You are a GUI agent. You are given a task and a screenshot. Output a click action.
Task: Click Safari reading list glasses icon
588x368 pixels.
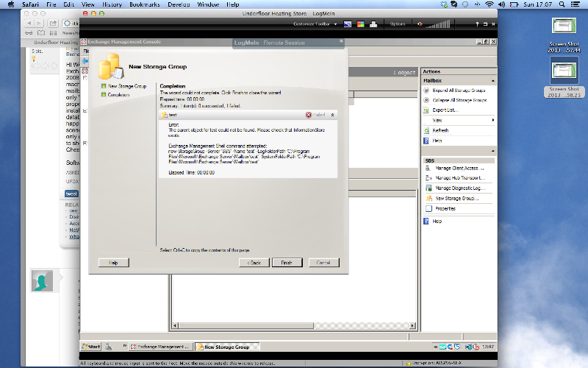29,33
